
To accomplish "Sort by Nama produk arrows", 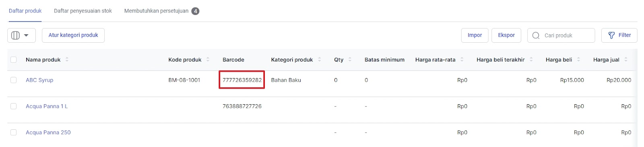I will [67, 60].
